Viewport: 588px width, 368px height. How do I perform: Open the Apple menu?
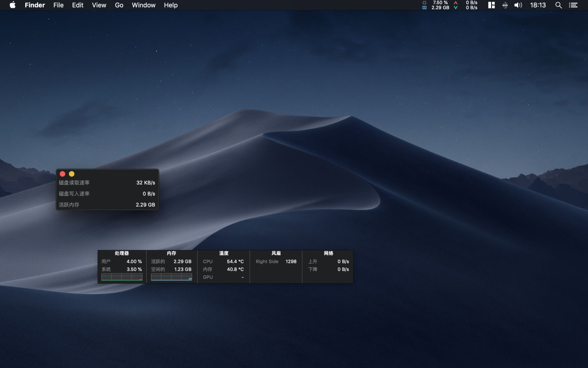(x=12, y=5)
